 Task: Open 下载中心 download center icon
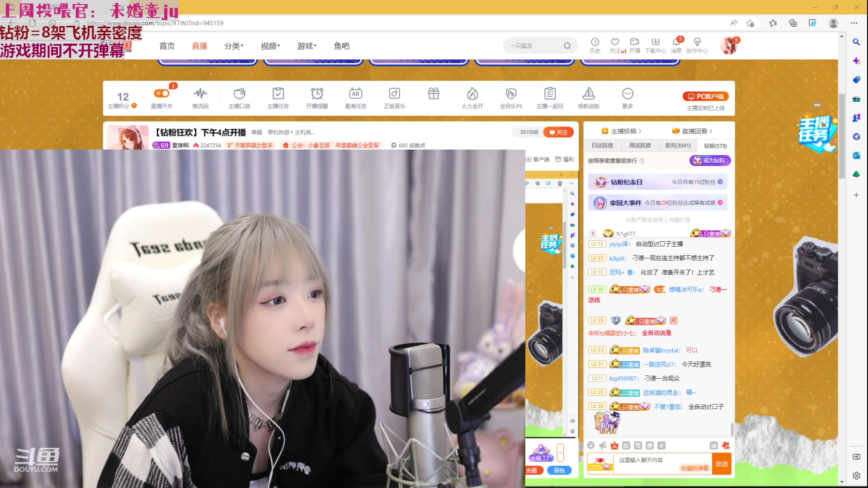point(656,42)
